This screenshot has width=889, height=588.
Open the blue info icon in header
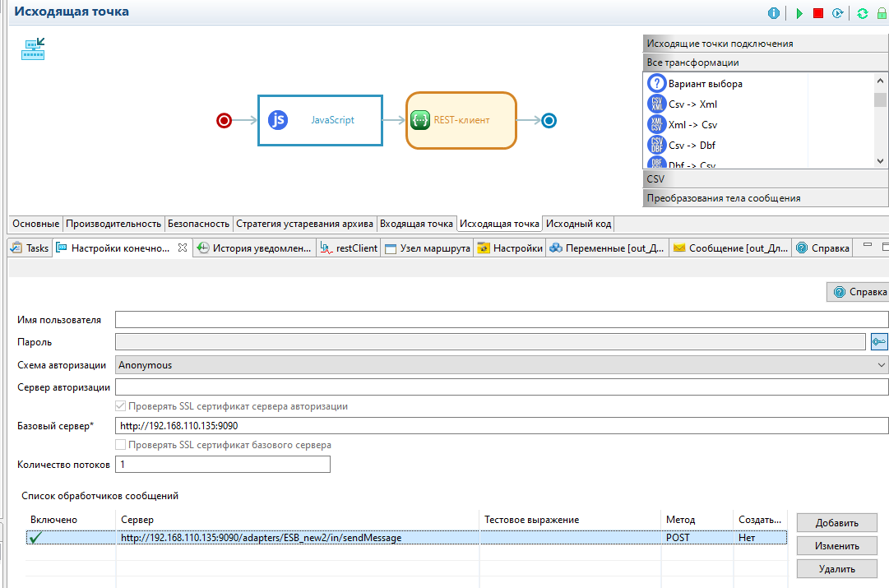[774, 13]
